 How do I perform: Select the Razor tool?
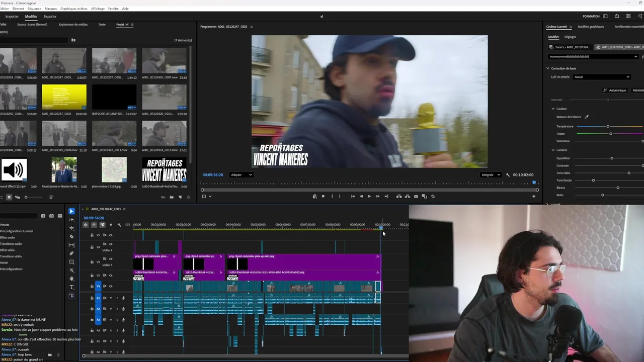71,236
